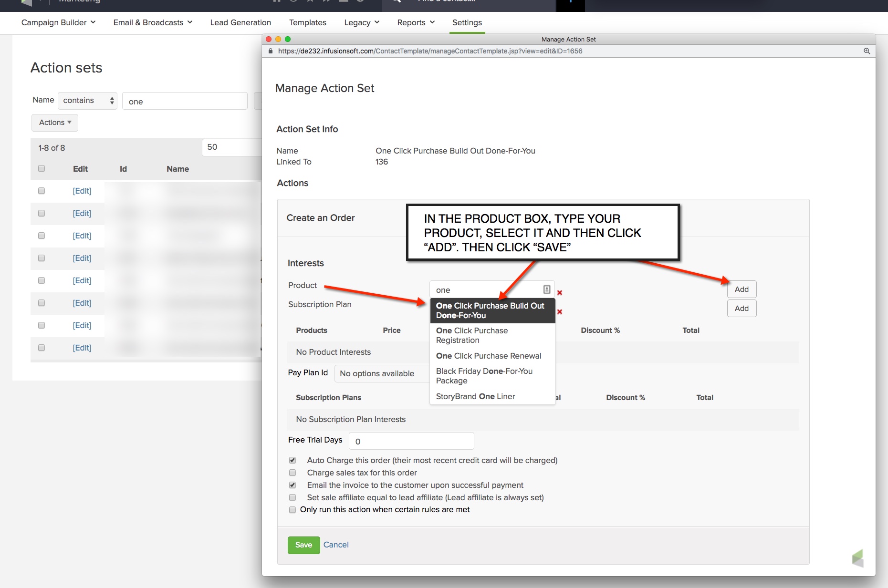Switch to the Templates tab
This screenshot has width=888, height=588.
click(x=308, y=22)
